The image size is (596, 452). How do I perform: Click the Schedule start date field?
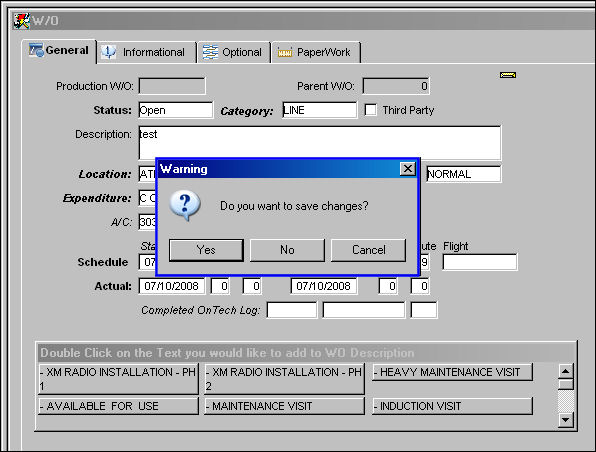click(147, 262)
